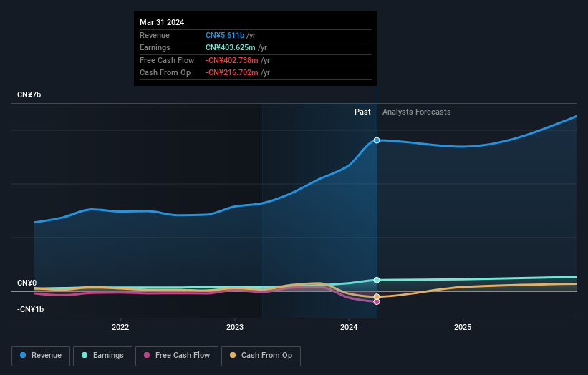Viewport: 588px width, 375px height.
Task: Toggle the Earnings series legend button
Action: tap(102, 356)
